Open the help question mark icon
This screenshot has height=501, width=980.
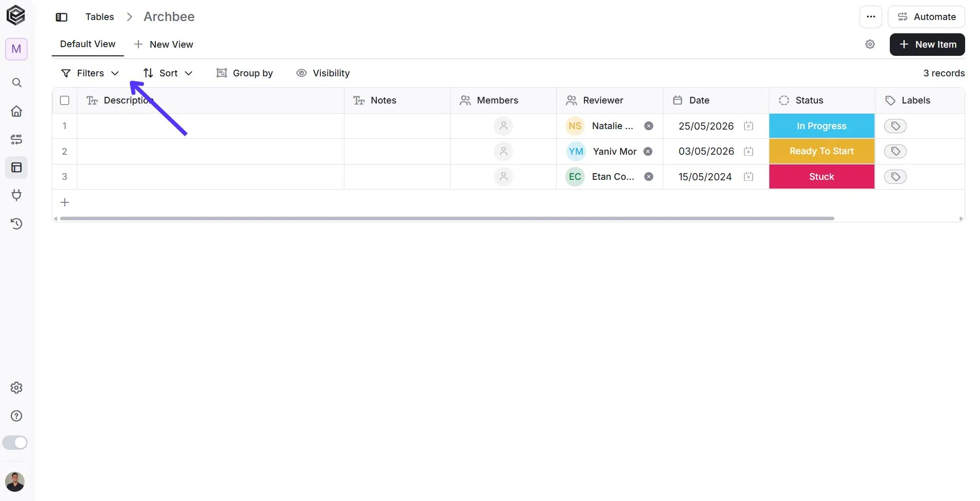point(16,416)
